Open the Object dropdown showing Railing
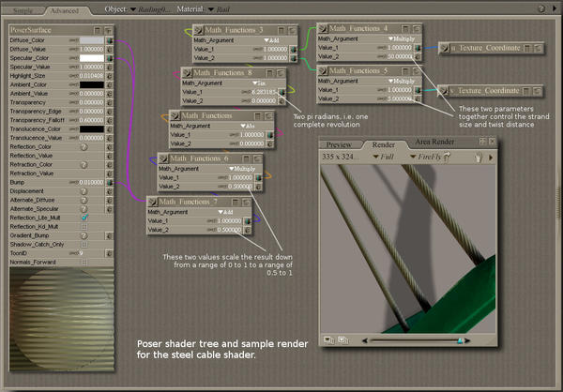This screenshot has height=392, width=563. 149,9
